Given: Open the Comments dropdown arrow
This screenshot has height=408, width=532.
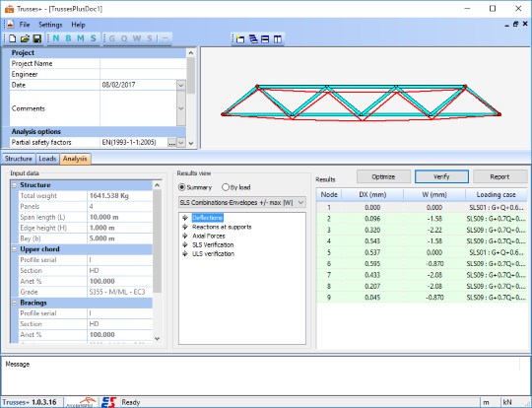Looking at the screenshot, I should click(x=181, y=108).
